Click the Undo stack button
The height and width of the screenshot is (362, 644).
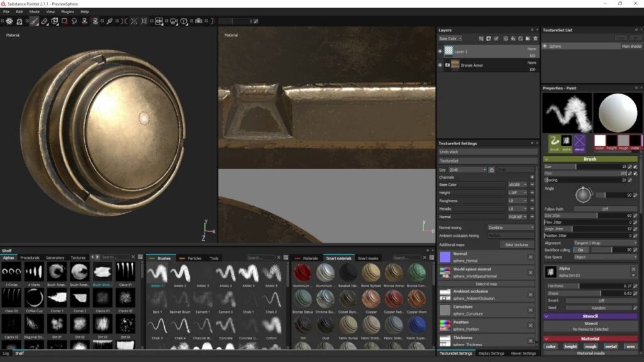488,152
